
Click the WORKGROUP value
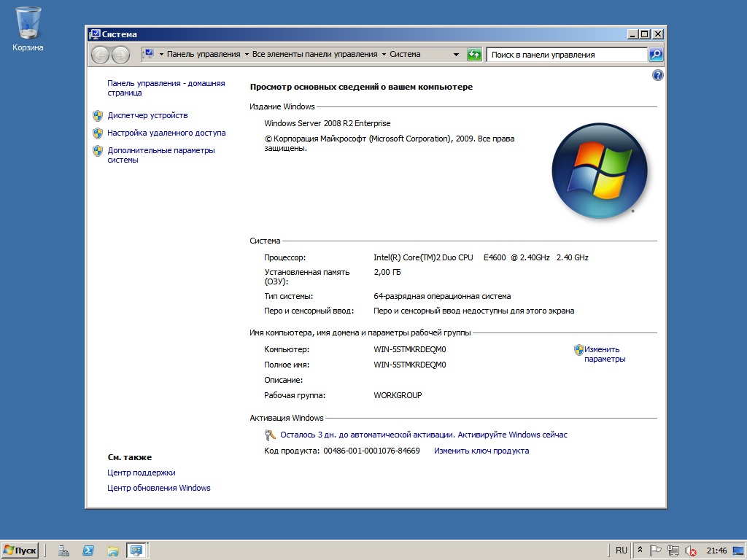coord(398,395)
